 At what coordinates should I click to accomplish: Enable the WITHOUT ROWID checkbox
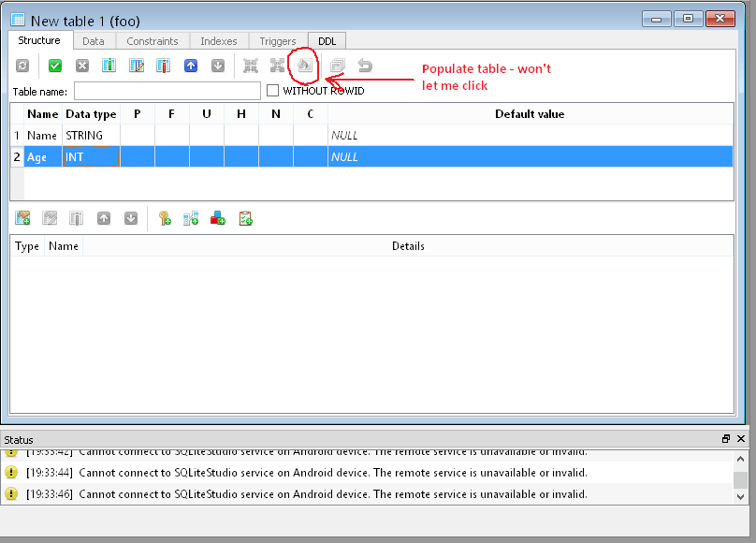point(273,91)
